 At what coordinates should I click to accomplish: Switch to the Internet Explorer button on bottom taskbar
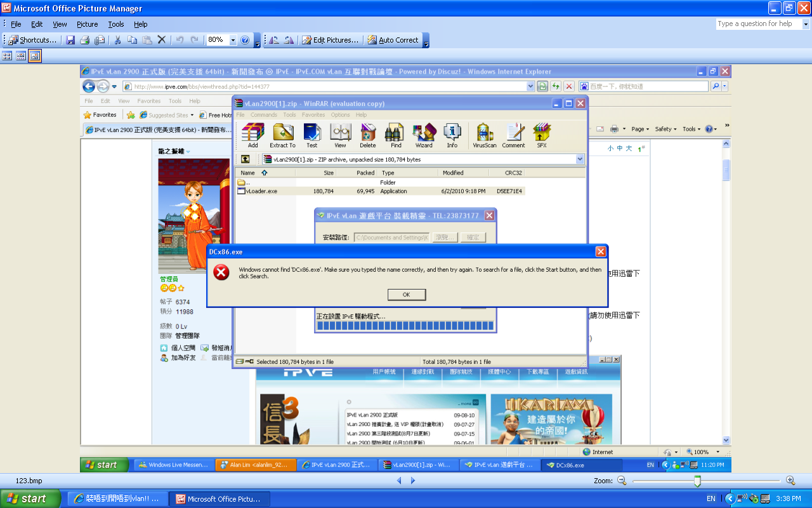point(117,498)
